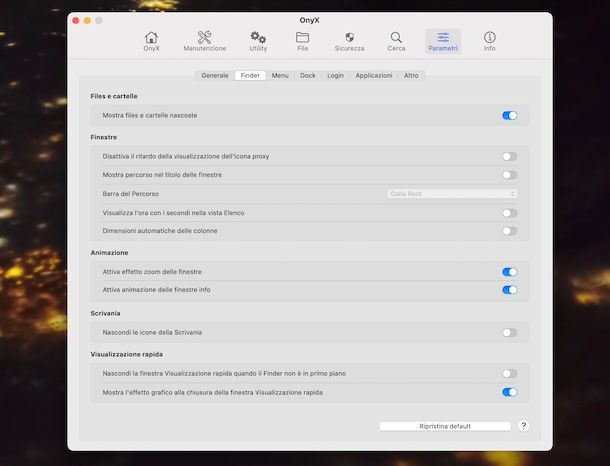Open the Utility gears icon
610x466 pixels.
click(258, 41)
